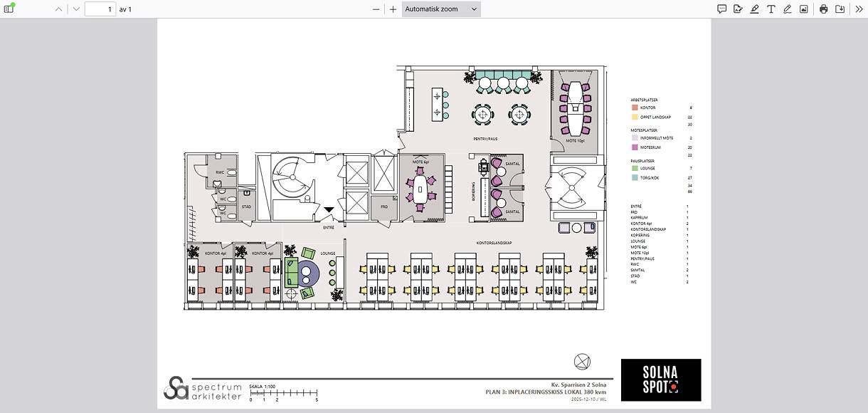
Task: Save the PDF with download icon
Action: click(840, 9)
